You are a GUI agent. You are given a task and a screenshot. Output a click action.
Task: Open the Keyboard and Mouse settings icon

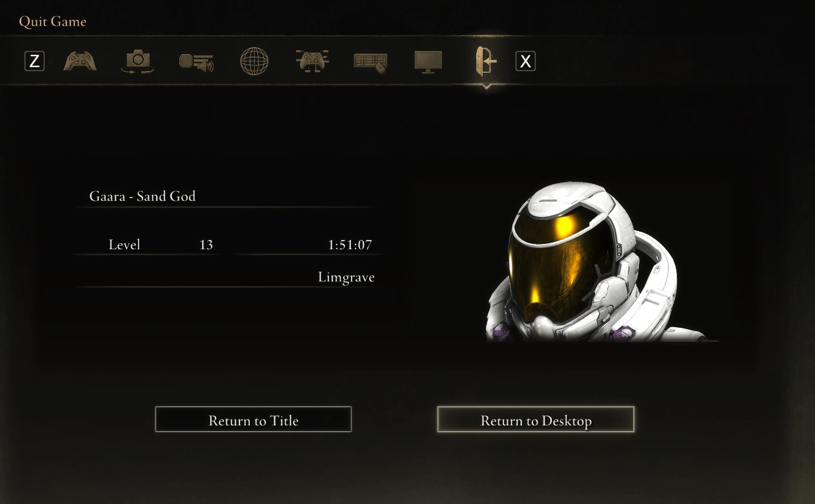click(370, 62)
